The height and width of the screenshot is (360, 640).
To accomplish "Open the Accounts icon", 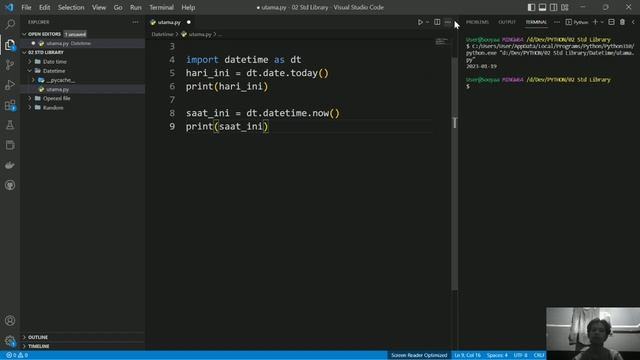I will pos(10,321).
